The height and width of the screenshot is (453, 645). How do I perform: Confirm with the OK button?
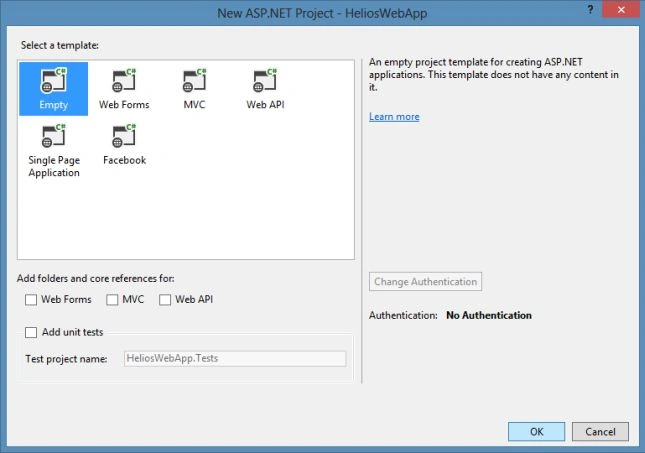536,432
